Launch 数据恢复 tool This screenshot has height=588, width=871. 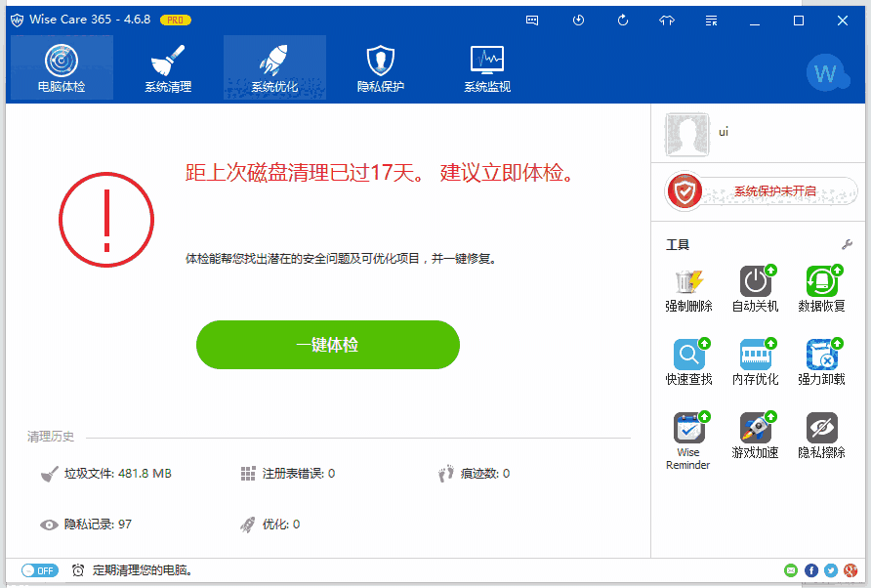(x=821, y=289)
